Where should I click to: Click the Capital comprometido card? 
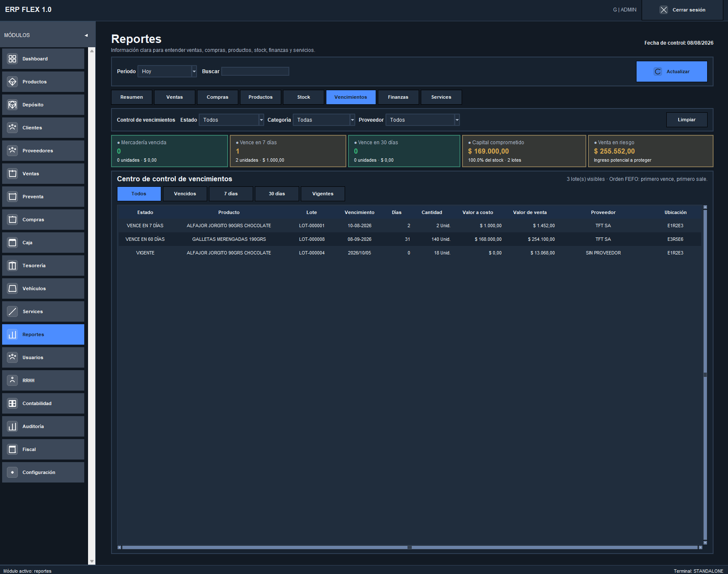click(x=524, y=151)
